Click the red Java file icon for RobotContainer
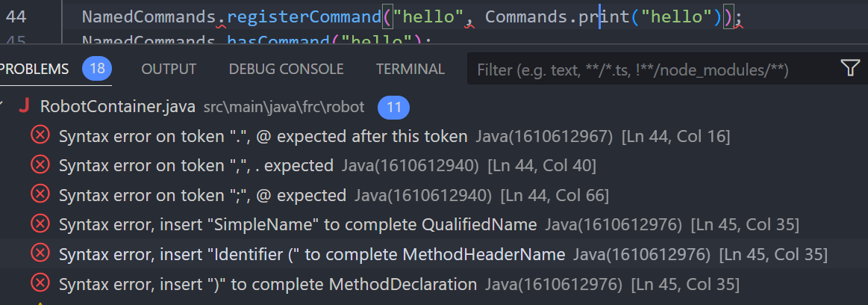The image size is (868, 305). [24, 106]
